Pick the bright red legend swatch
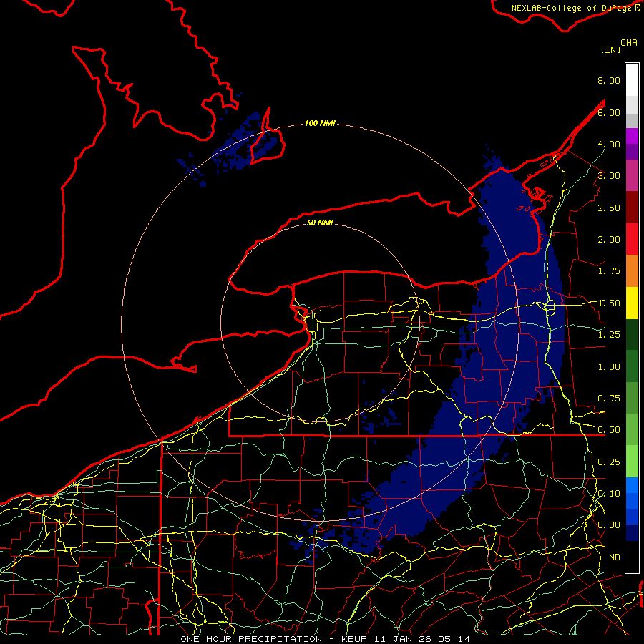The width and height of the screenshot is (644, 644). pyautogui.click(x=632, y=239)
